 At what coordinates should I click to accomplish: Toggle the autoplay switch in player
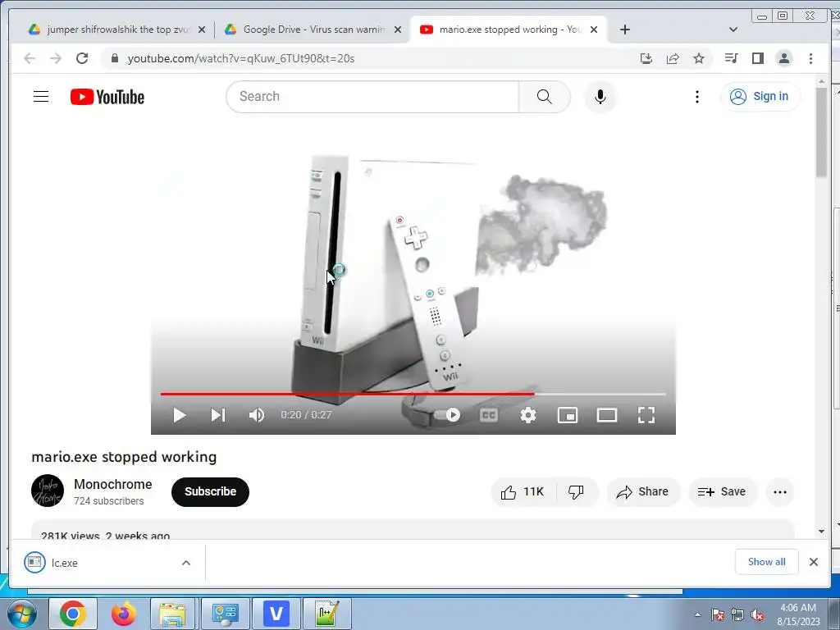(447, 415)
